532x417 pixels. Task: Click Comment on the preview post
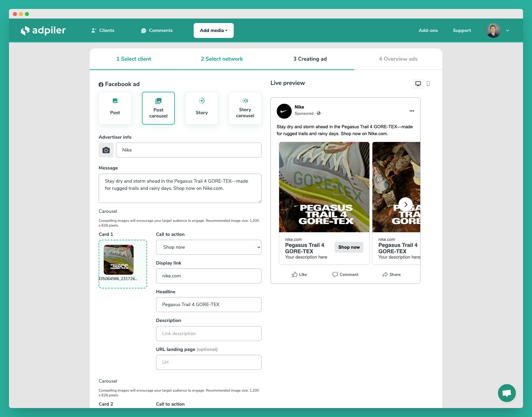pos(346,274)
